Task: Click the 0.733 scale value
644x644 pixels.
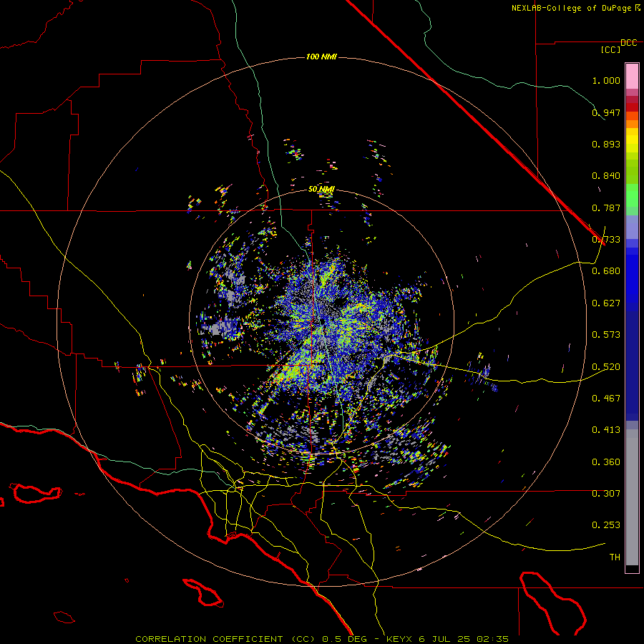Action: coord(606,240)
